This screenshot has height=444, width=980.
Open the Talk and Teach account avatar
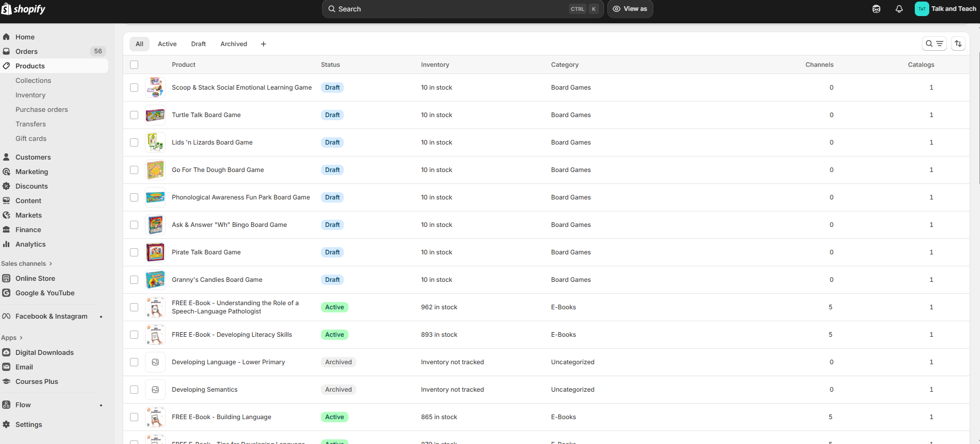[x=922, y=9]
